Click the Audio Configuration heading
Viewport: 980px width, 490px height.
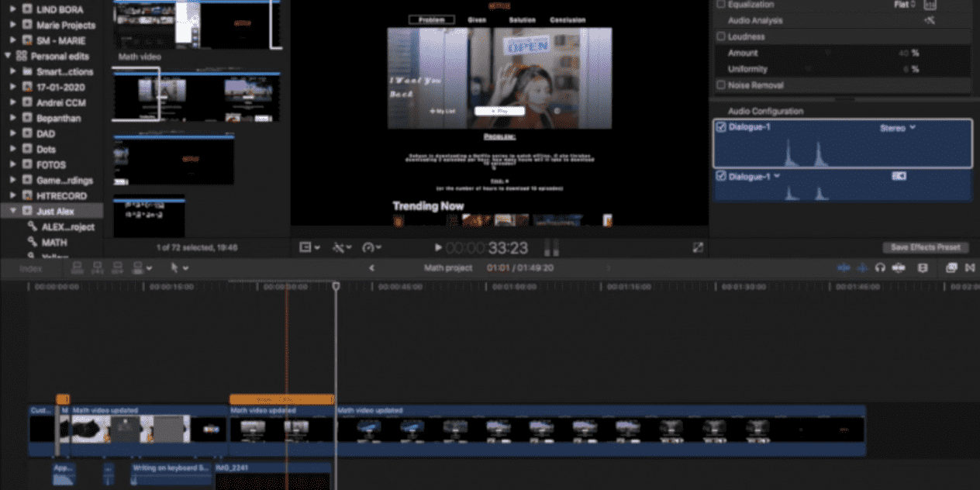765,111
